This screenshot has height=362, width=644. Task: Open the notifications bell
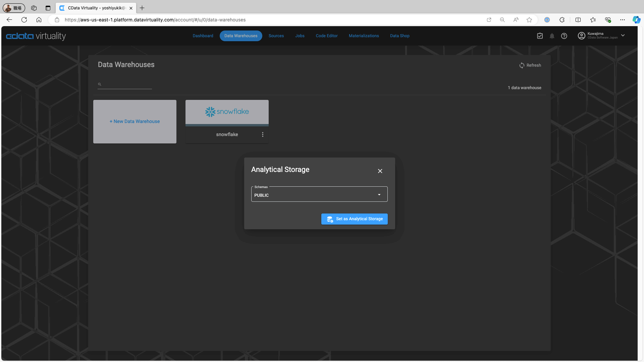pyautogui.click(x=552, y=36)
